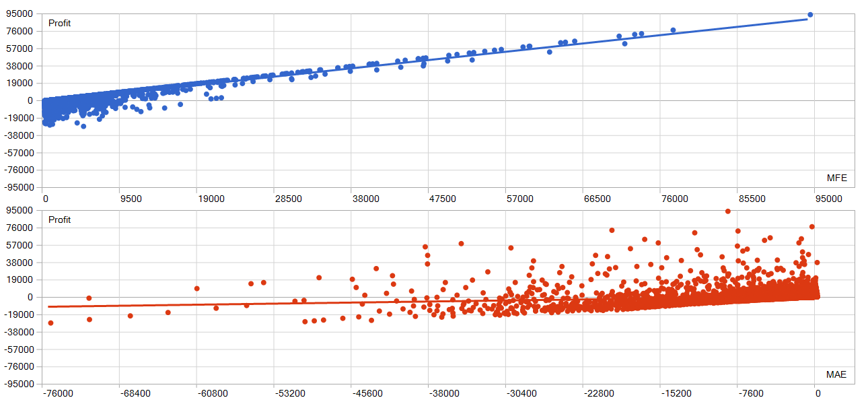Viewport: 868px width, 404px height.
Task: Click -76000 on the MAE horizontal axis
Action: [x=59, y=393]
